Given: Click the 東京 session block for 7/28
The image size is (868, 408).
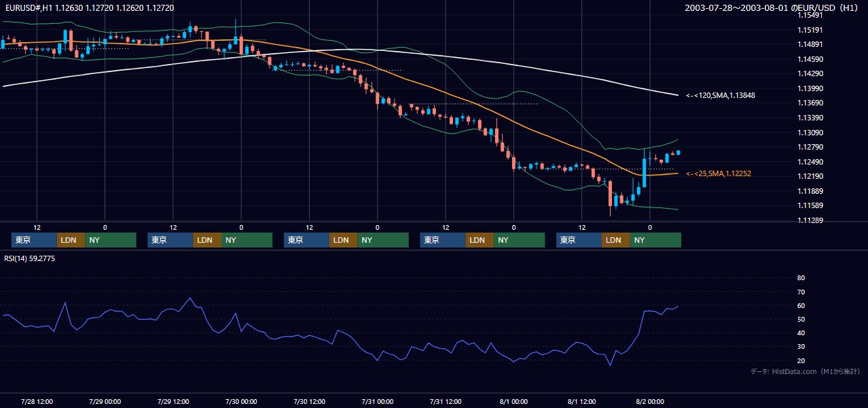Looking at the screenshot, I should tap(35, 240).
